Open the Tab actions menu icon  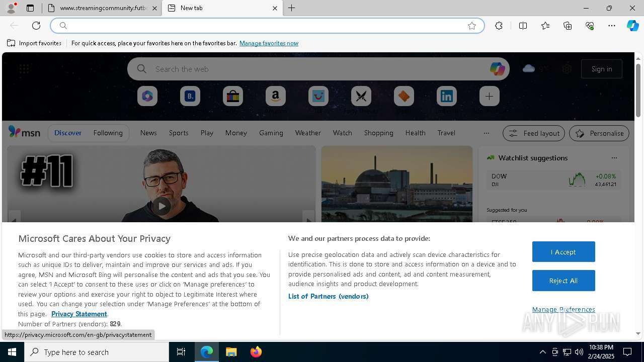[30, 8]
